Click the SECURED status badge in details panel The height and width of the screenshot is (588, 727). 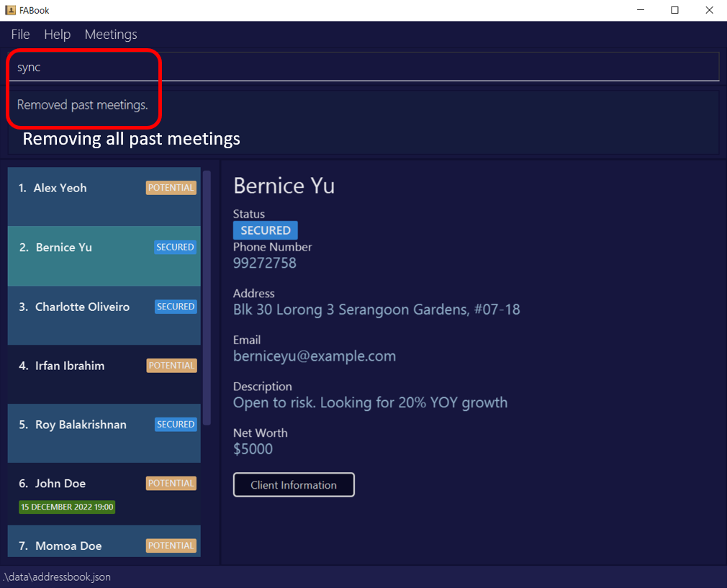pyautogui.click(x=265, y=230)
